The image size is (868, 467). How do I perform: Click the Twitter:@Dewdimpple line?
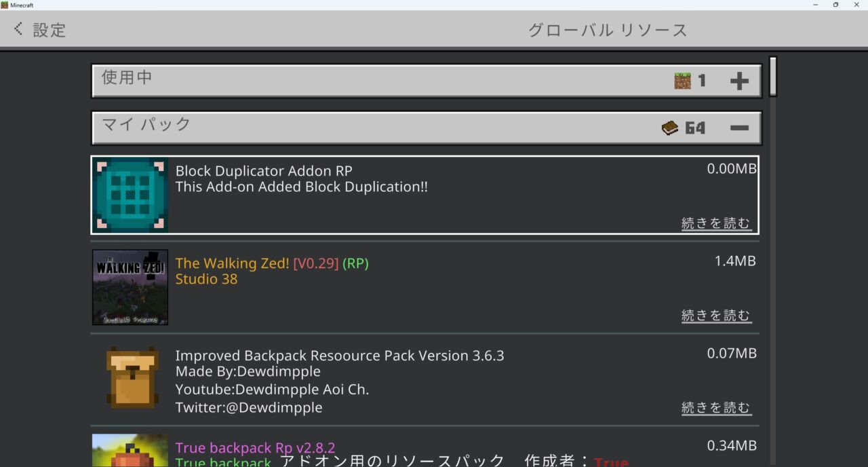tap(249, 407)
